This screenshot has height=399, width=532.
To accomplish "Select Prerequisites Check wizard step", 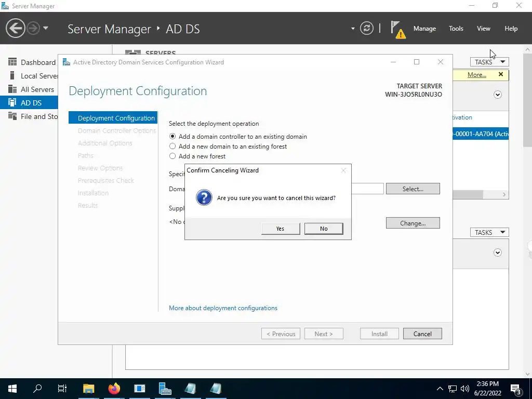I will (x=113, y=180).
